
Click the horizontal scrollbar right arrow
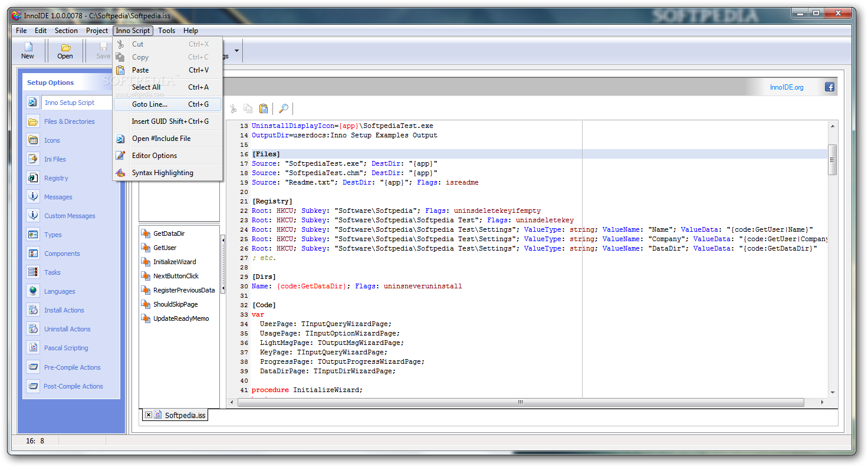(823, 402)
